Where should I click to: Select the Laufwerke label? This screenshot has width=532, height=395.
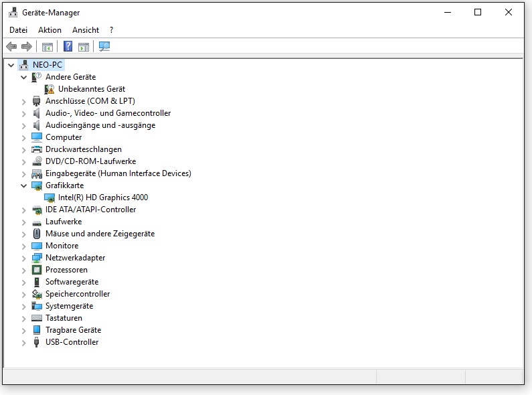64,222
